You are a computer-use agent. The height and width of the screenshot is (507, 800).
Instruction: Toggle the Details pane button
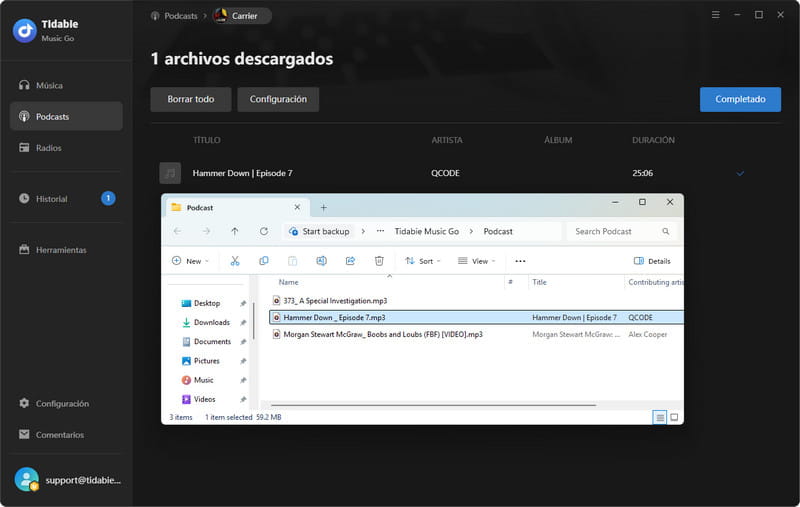point(652,261)
